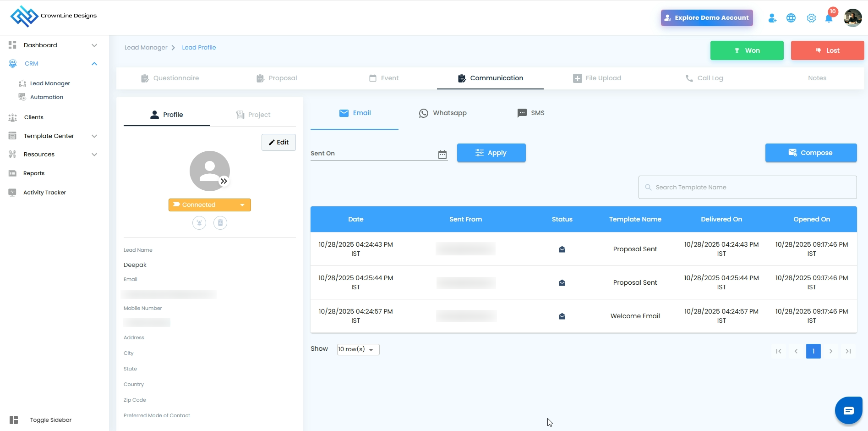Image resolution: width=868 pixels, height=431 pixels.
Task: Click the lead name Deepak
Action: [135, 265]
